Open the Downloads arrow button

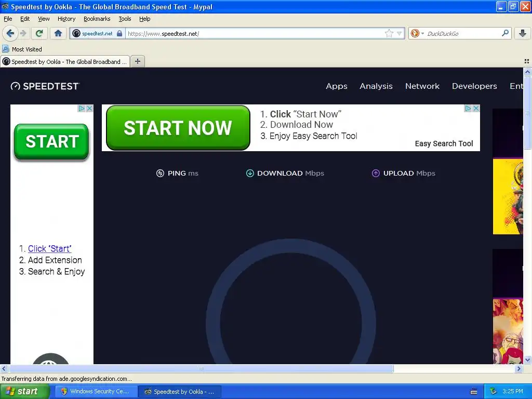click(x=523, y=33)
